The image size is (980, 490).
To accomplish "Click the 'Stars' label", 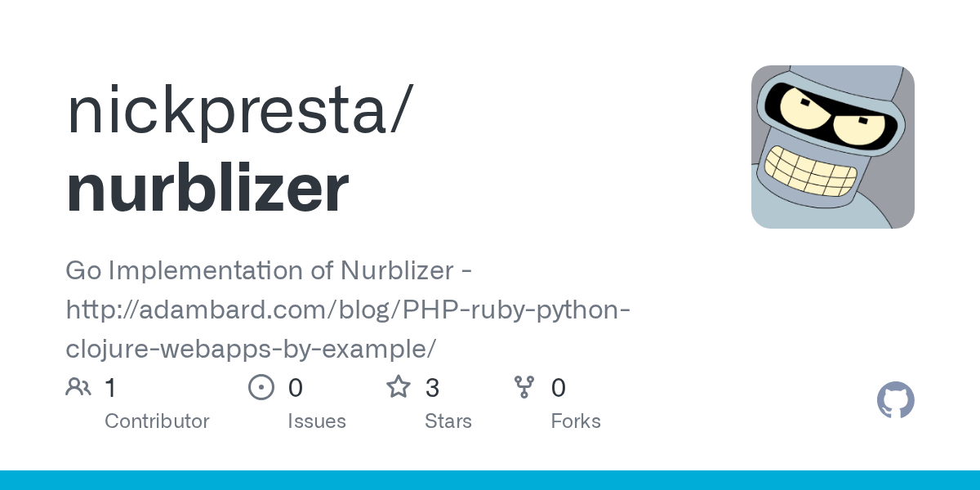I will pyautogui.click(x=448, y=421).
